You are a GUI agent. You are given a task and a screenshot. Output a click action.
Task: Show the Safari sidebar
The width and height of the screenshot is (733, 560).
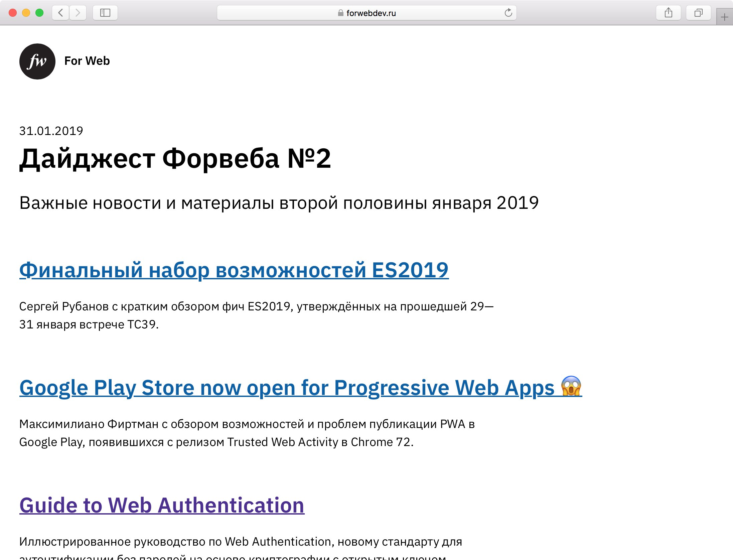(105, 13)
